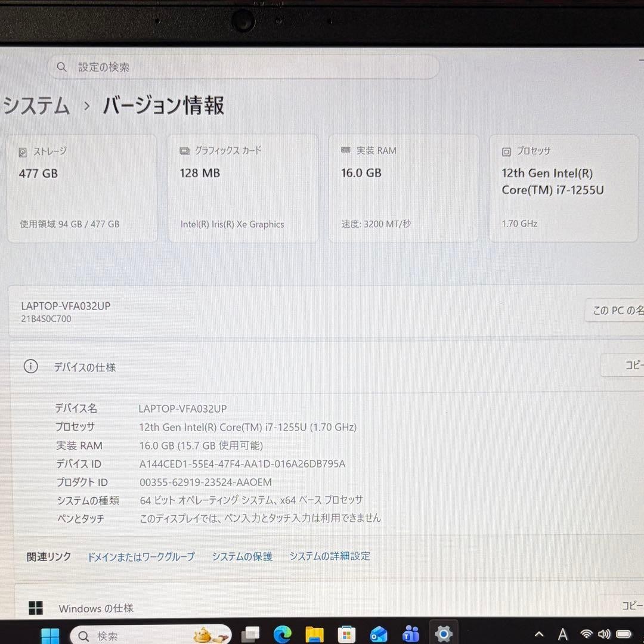This screenshot has width=644, height=644.
Task: Launch Microsoft Edge from taskbar
Action: (x=283, y=635)
